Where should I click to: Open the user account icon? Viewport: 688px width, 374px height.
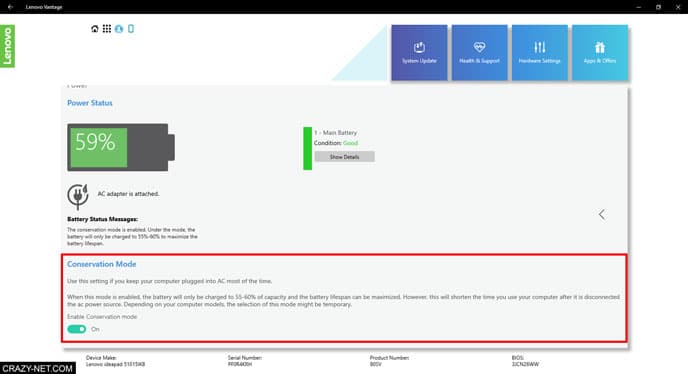point(119,29)
